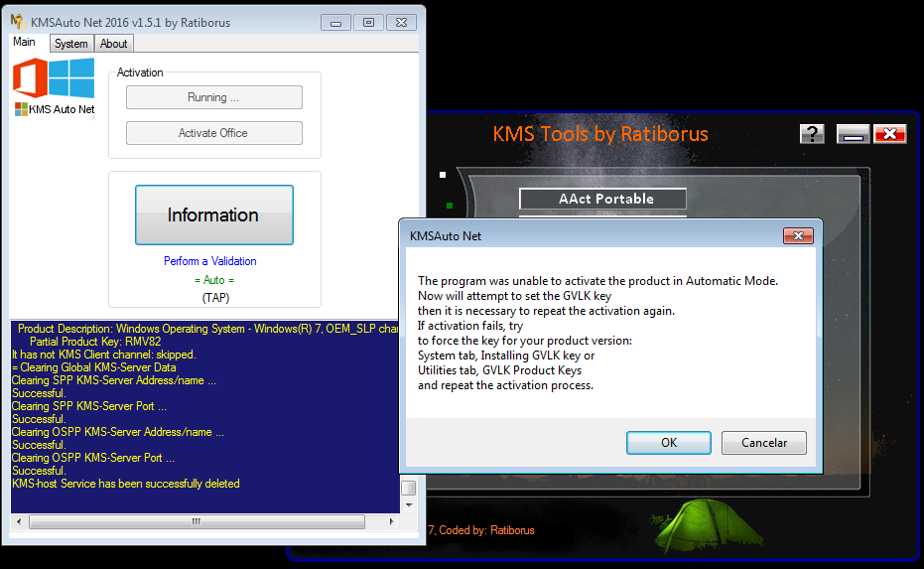This screenshot has height=569, width=924.
Task: Click the Running ... activation button
Action: point(214,97)
